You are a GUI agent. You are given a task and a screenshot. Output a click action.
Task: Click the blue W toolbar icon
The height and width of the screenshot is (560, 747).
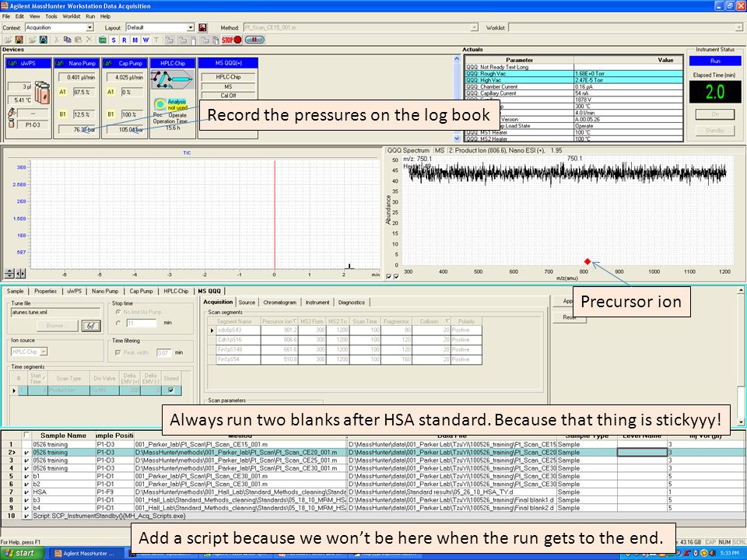(x=146, y=40)
